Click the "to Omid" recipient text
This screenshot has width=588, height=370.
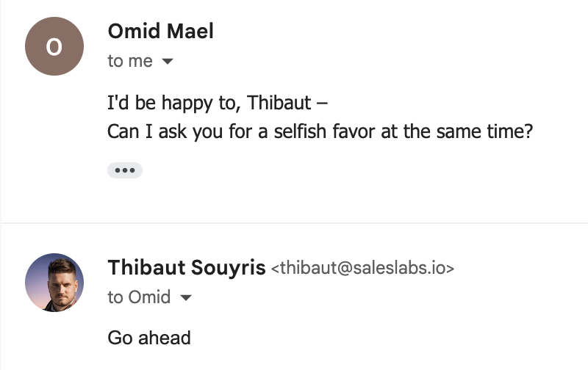coord(139,297)
